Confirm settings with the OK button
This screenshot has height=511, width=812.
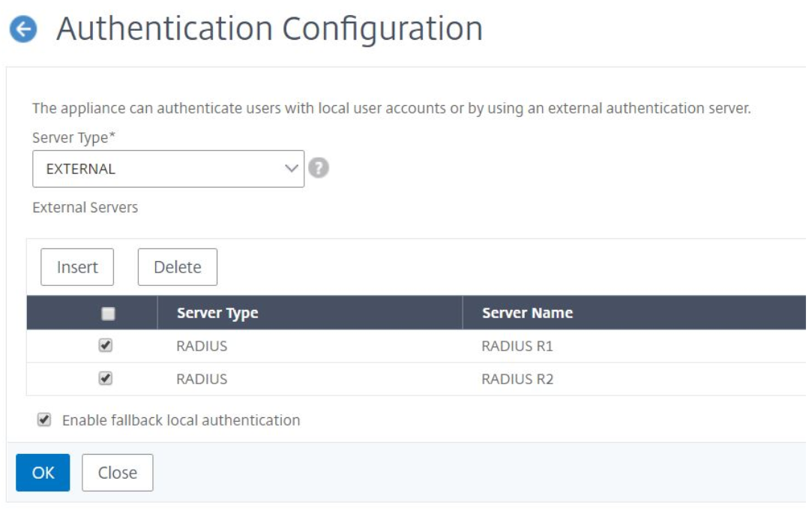43,473
